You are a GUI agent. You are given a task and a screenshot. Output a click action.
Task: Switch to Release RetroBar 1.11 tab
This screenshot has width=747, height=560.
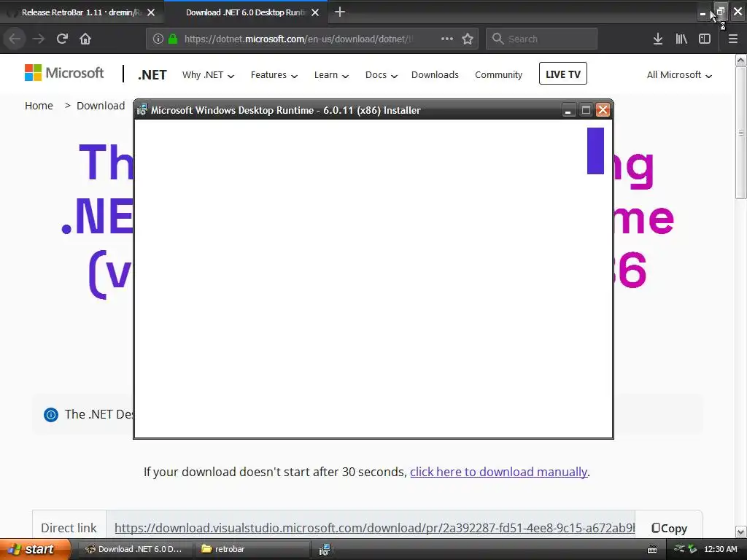click(81, 12)
